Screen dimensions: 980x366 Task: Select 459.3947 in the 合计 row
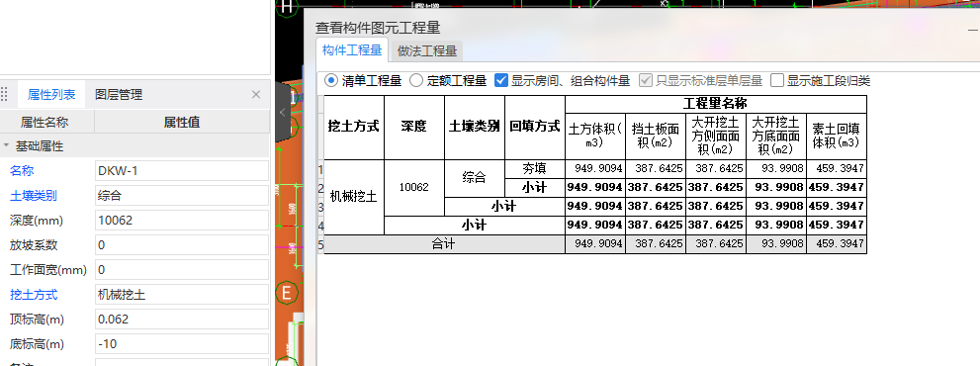(x=837, y=244)
